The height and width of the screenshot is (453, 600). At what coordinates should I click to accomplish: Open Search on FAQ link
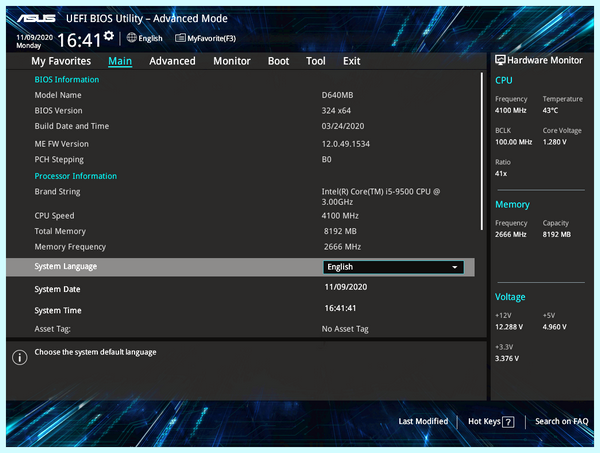(561, 421)
